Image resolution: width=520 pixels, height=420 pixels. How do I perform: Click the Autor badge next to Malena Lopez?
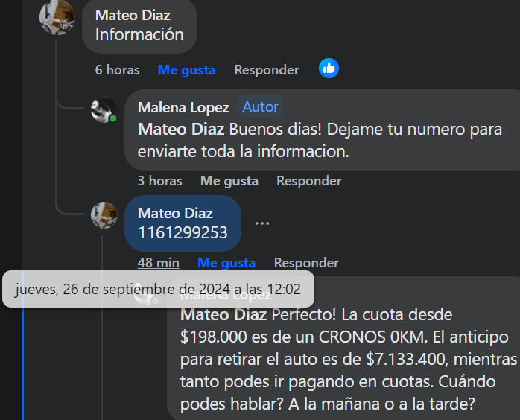click(x=260, y=106)
